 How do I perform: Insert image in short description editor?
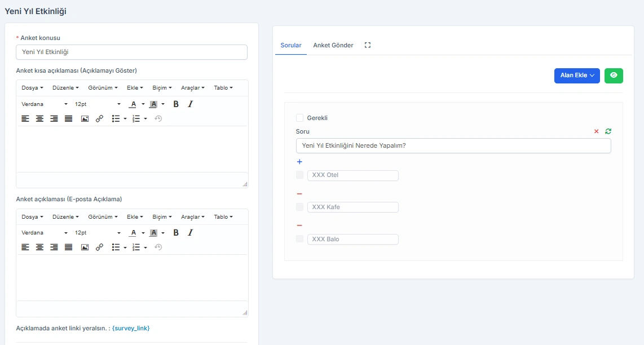point(85,119)
